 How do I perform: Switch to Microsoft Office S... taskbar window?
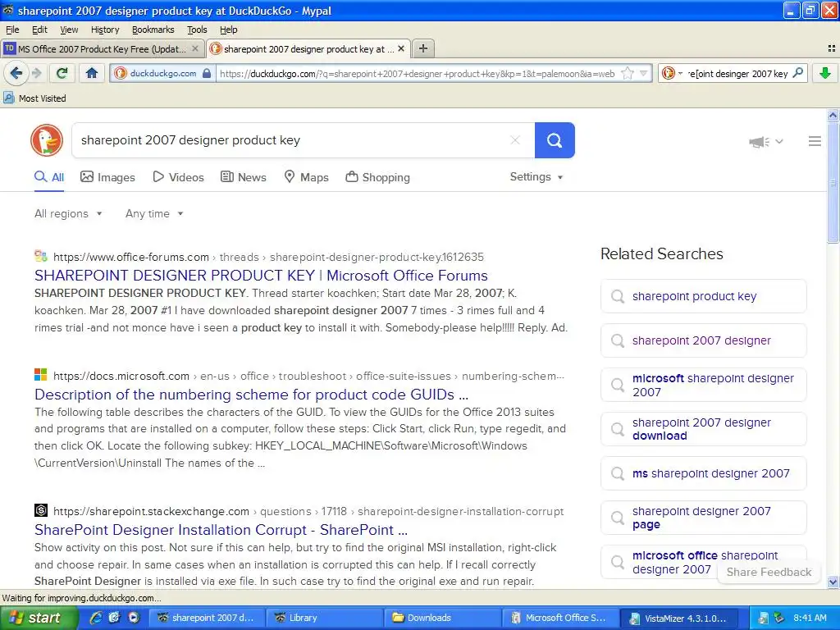pyautogui.click(x=560, y=618)
